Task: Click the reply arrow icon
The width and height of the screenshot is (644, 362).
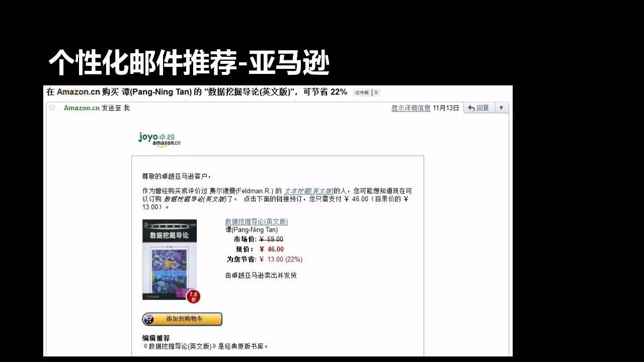Action: pos(471,108)
